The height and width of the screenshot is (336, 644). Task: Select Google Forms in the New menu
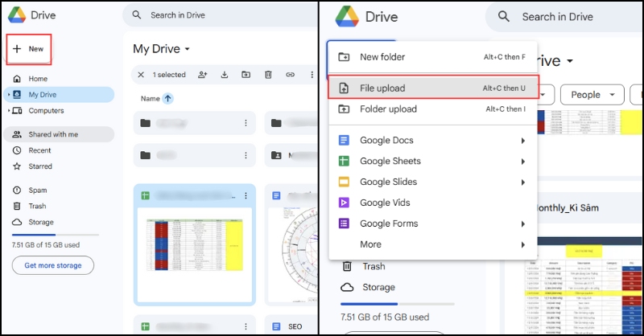pos(433,223)
